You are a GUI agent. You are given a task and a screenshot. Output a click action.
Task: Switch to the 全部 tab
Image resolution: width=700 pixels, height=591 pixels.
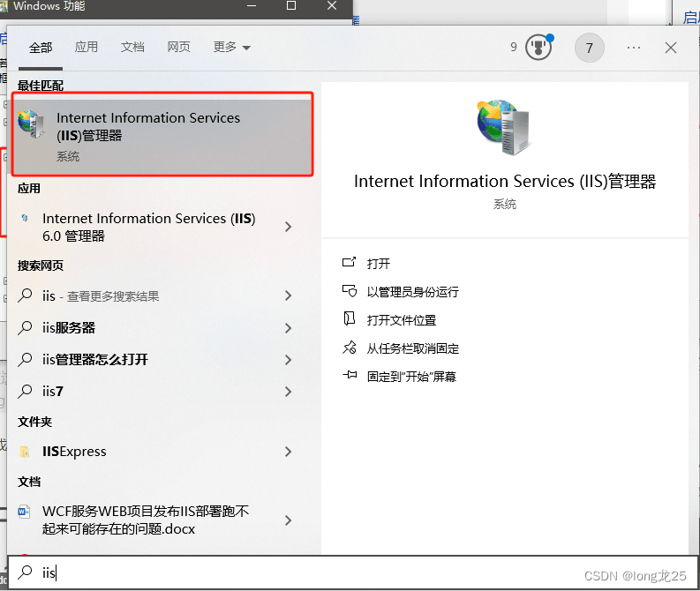pyautogui.click(x=41, y=48)
